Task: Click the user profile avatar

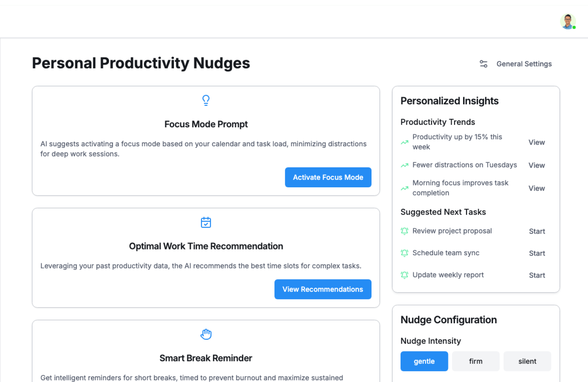Action: click(x=567, y=22)
